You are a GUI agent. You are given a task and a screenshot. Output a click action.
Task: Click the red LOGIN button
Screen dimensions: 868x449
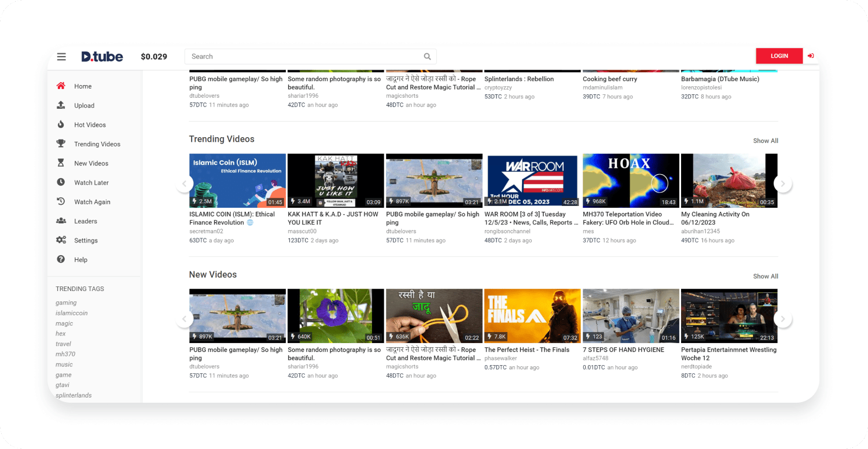point(779,56)
